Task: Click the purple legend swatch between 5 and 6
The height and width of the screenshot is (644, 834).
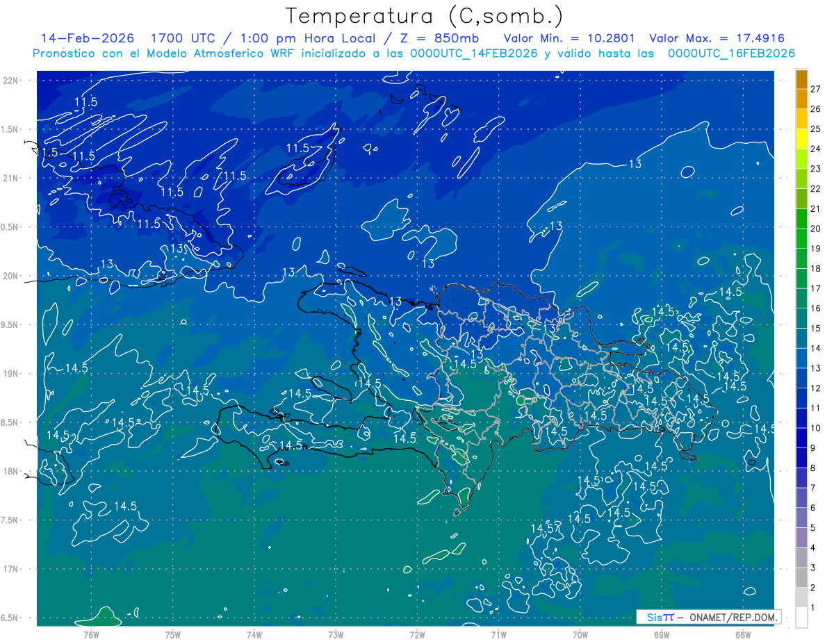Action: click(801, 518)
